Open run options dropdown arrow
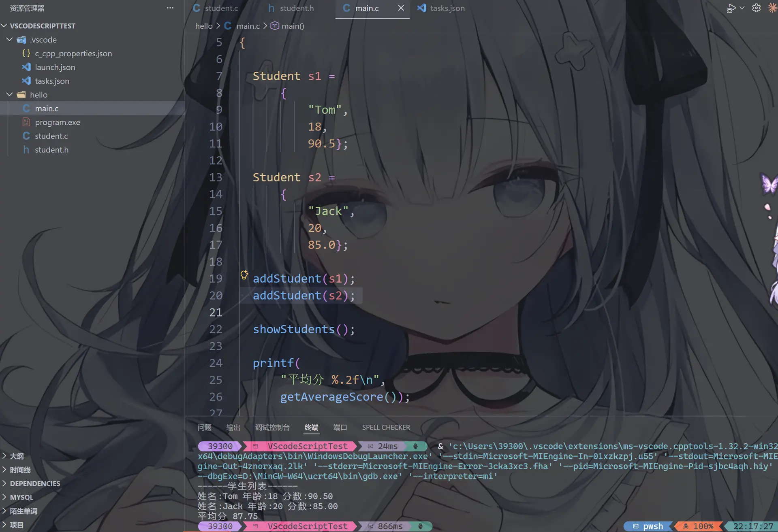The width and height of the screenshot is (778, 532). click(742, 8)
